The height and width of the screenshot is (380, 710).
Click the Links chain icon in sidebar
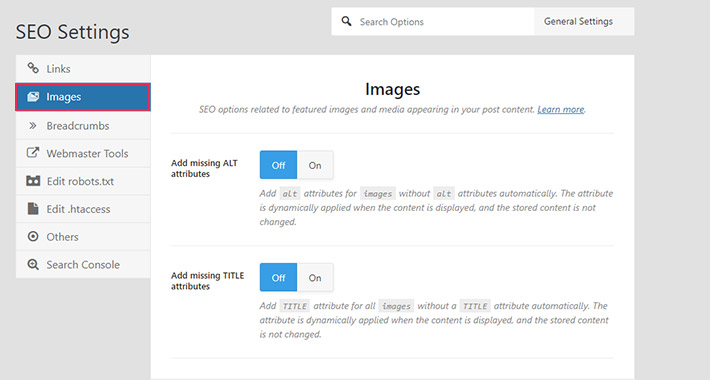pos(33,68)
